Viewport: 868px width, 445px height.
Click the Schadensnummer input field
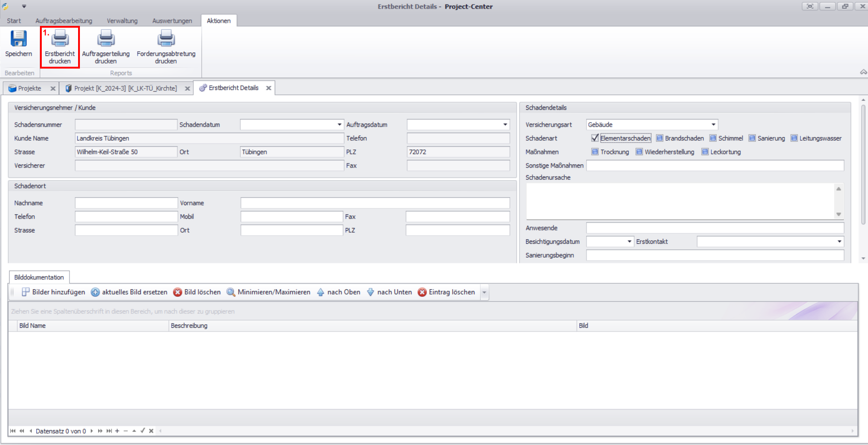[x=126, y=124]
